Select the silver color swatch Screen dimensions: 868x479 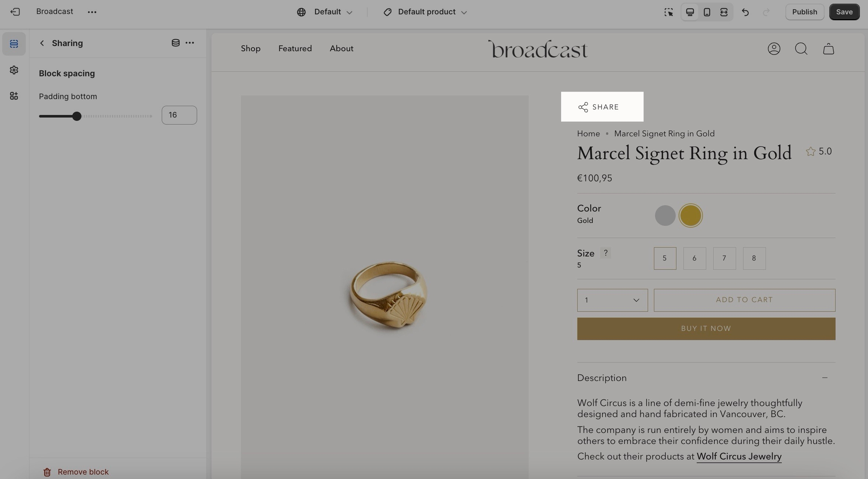[665, 216]
